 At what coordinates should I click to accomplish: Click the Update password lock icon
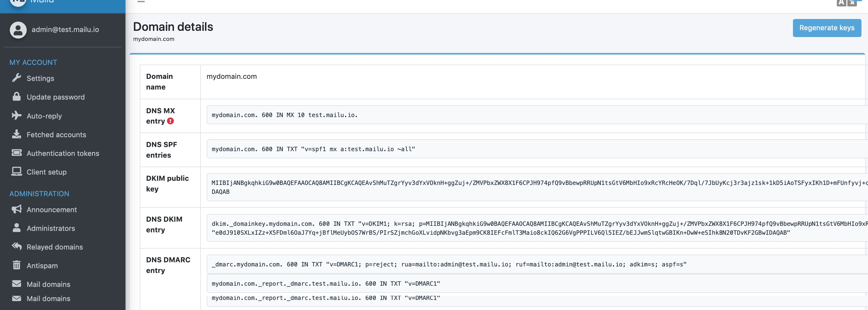coord(17,97)
